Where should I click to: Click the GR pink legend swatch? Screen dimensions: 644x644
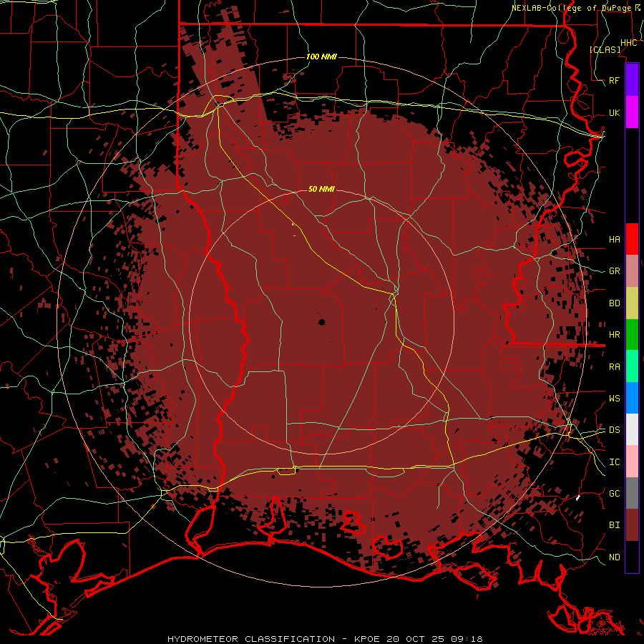coord(632,271)
